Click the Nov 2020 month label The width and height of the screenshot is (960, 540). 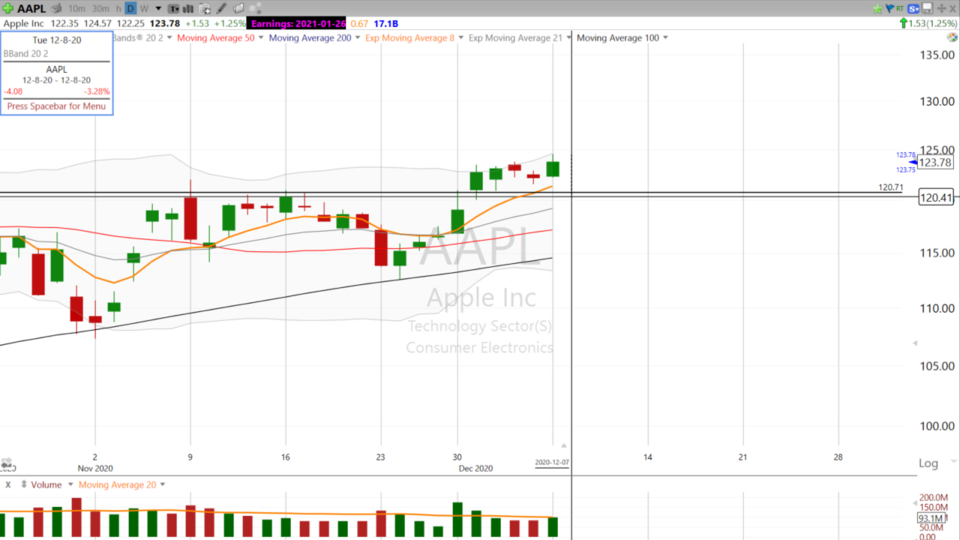click(95, 468)
